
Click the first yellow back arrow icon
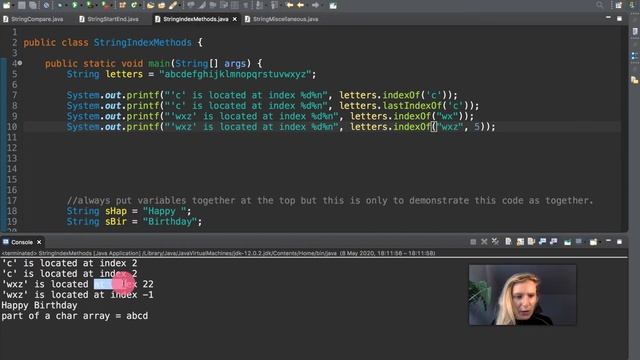click(289, 5)
